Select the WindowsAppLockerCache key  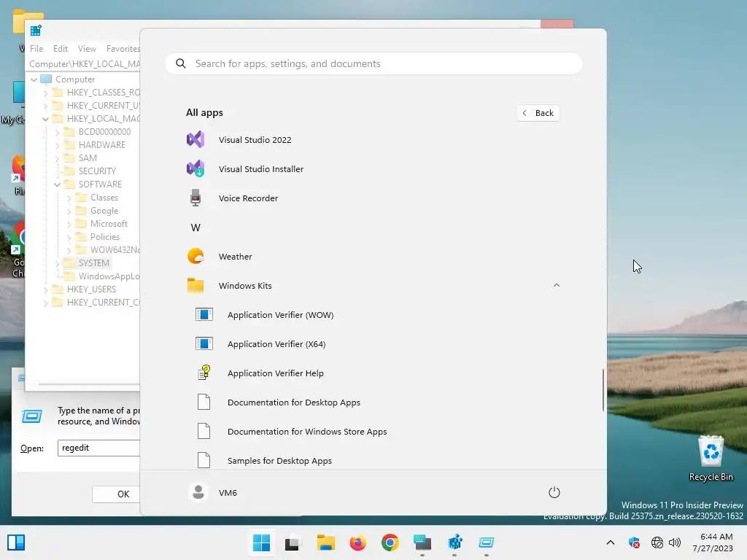[109, 276]
